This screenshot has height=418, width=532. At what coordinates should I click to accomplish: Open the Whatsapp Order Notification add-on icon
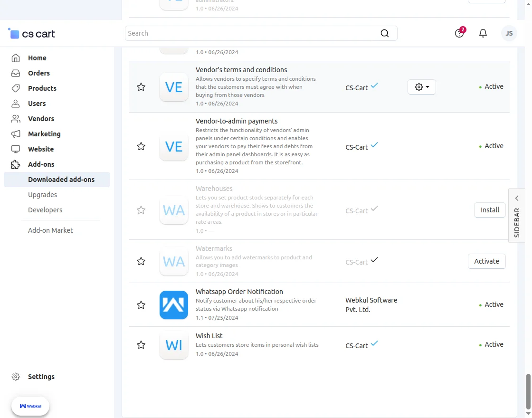pyautogui.click(x=174, y=305)
